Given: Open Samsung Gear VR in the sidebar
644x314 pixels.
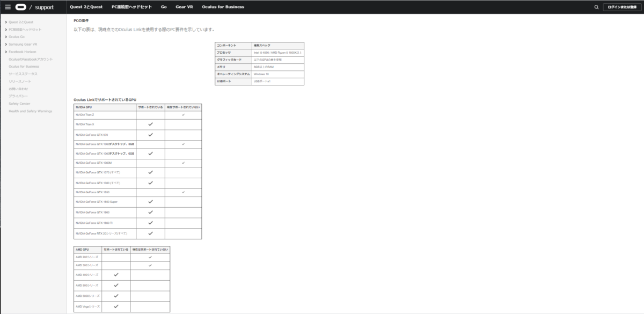Looking at the screenshot, I should click(x=23, y=44).
